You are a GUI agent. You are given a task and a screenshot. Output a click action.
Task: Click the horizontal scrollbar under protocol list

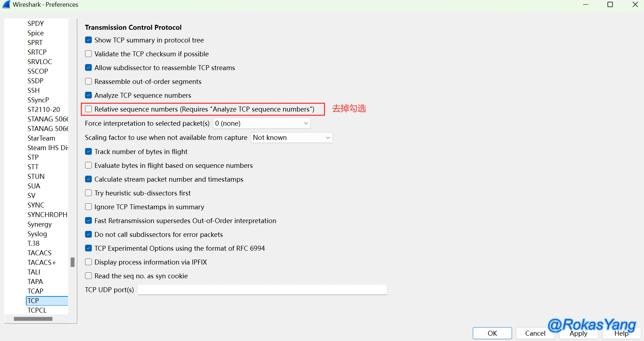[33, 319]
